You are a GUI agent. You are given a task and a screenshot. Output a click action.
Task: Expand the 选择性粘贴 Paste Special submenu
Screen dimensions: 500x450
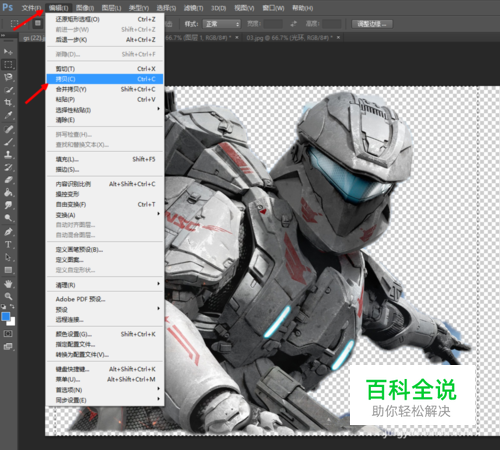pyautogui.click(x=105, y=110)
